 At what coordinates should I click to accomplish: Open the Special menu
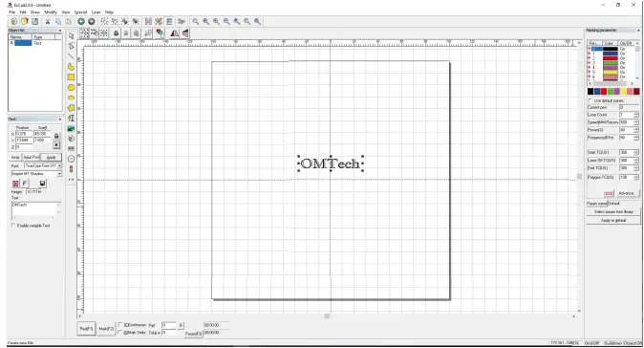pos(80,12)
